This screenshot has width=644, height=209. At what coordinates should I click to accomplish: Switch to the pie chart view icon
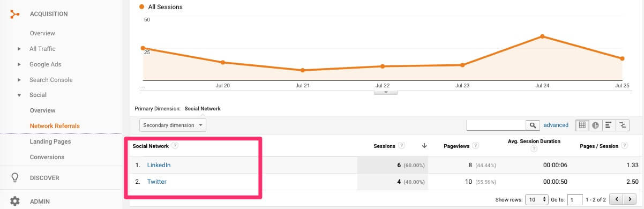pos(595,125)
